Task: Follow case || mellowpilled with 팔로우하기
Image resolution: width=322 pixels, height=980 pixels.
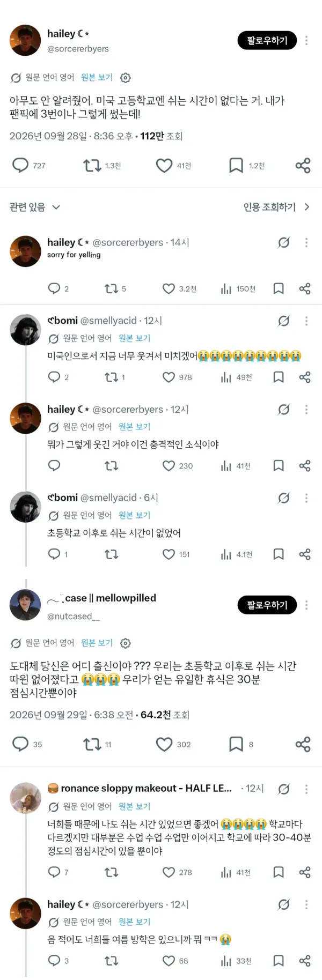Action: click(267, 605)
